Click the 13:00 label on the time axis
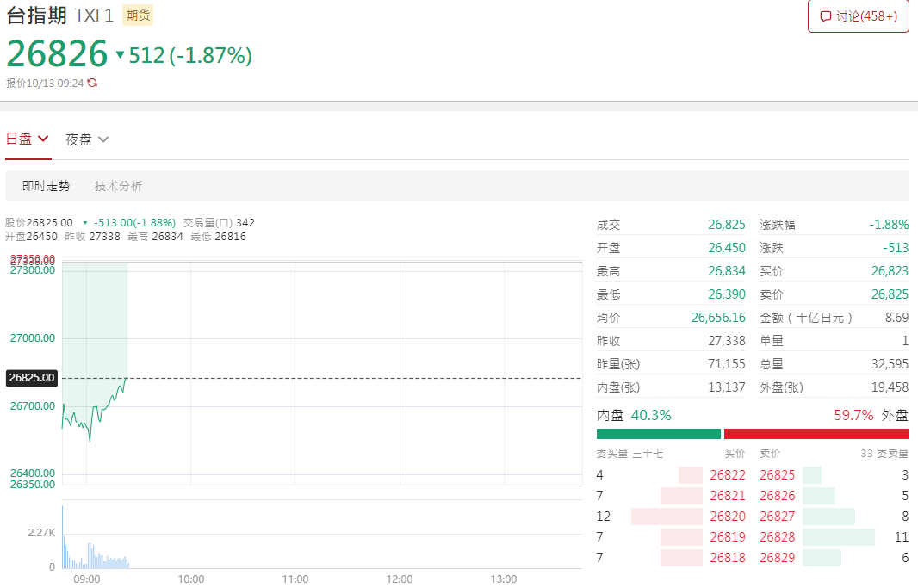 503,579
